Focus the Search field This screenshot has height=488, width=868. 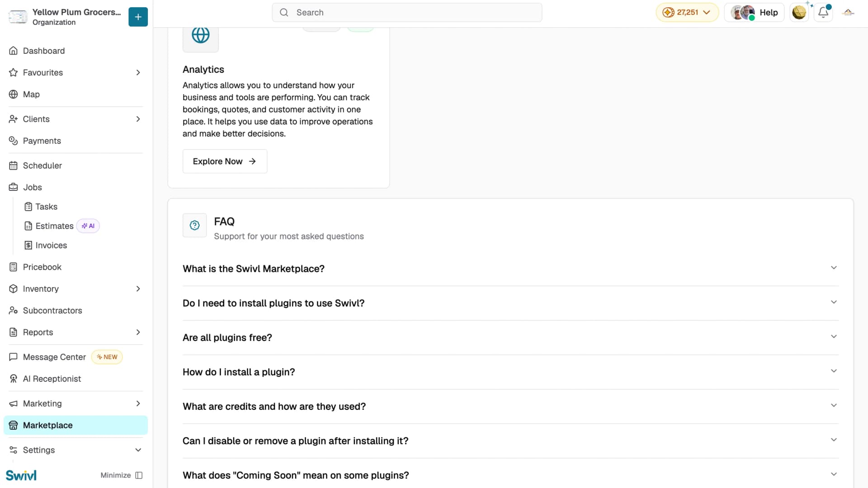coord(407,13)
